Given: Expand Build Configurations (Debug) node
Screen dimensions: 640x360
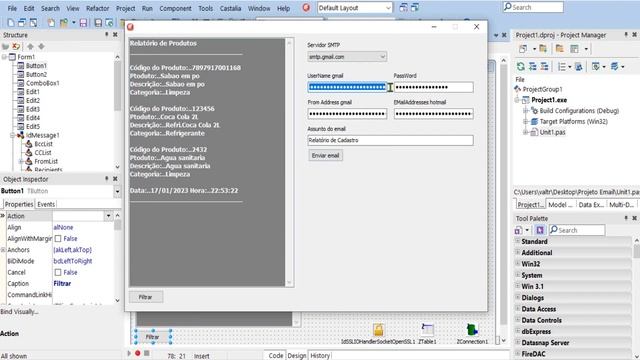Looking at the screenshot, I should click(x=526, y=111).
